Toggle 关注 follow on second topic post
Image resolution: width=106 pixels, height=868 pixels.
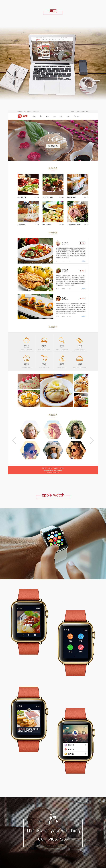[x=82, y=271]
